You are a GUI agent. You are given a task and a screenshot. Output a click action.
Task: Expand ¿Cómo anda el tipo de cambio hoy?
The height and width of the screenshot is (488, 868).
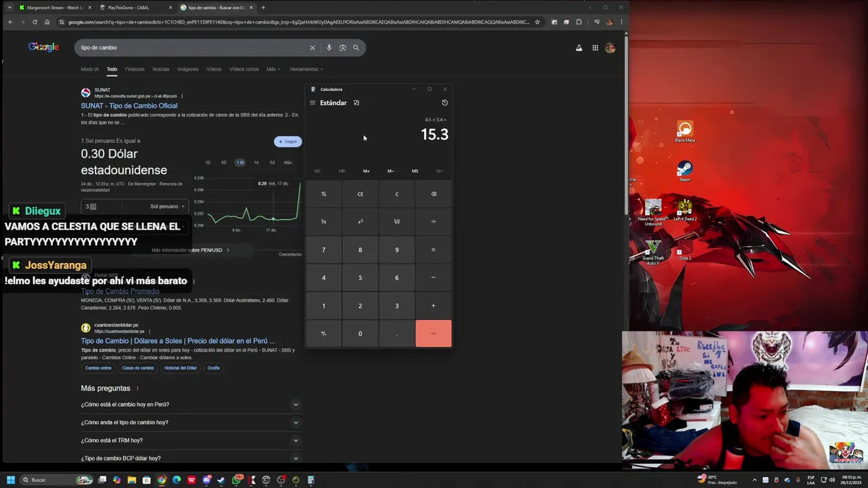(x=191, y=422)
